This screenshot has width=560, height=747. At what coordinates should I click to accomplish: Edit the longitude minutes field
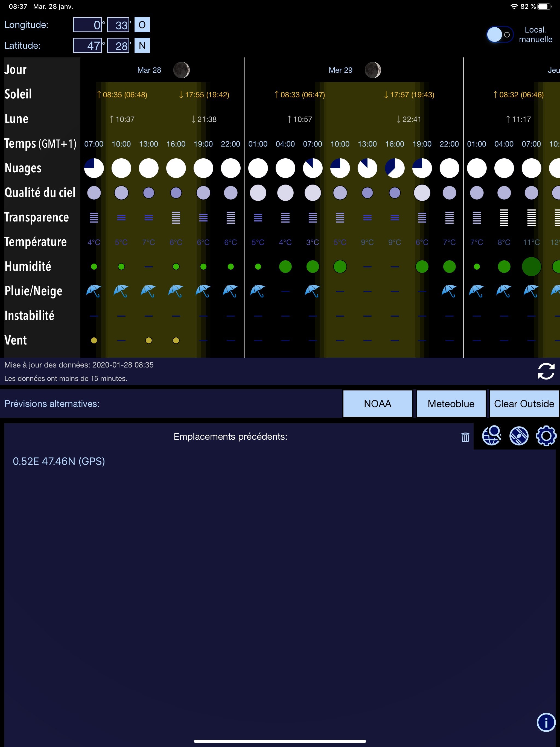(x=118, y=25)
